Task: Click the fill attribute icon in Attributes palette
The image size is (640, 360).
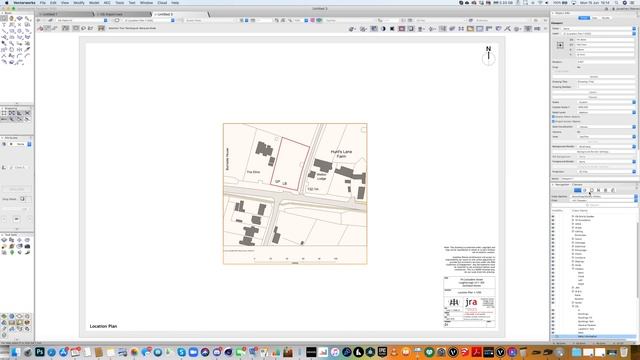Action: click(4, 144)
